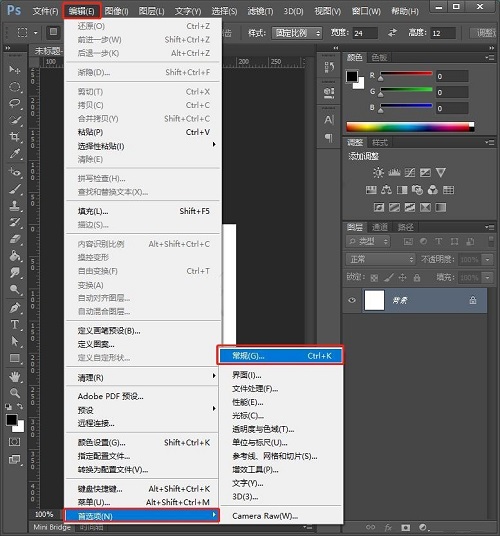The image size is (500, 536).
Task: Choose 颜色设置(G)... menu entry
Action: pyautogui.click(x=143, y=443)
